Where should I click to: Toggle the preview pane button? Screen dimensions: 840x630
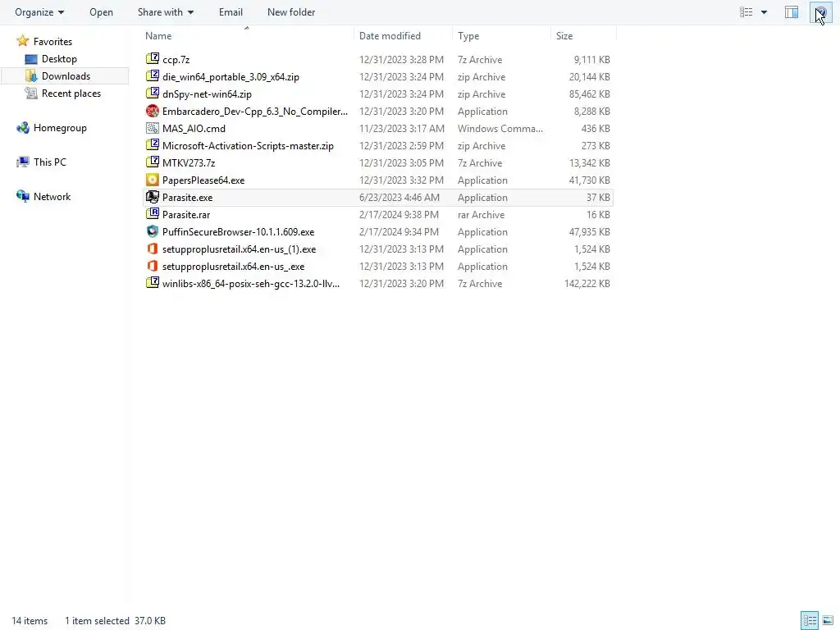[792, 11]
